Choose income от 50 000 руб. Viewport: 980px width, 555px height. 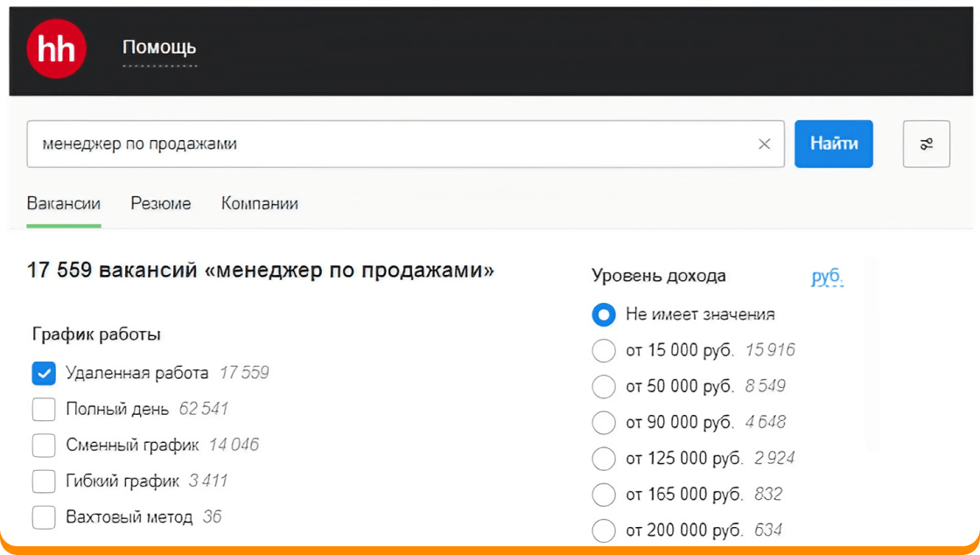[604, 386]
